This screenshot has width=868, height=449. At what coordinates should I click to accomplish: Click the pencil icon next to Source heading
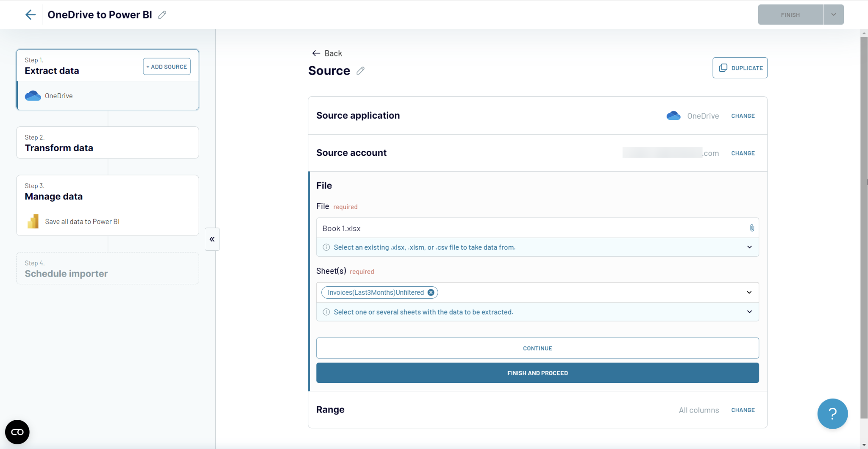pyautogui.click(x=360, y=71)
